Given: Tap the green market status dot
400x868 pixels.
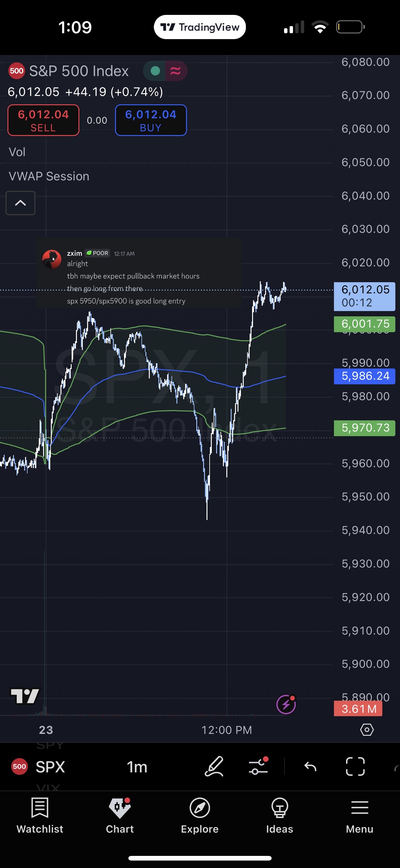Looking at the screenshot, I should [x=155, y=71].
